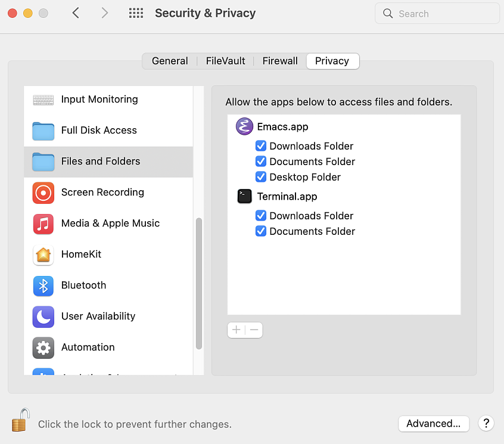Click the magnifying glass search icon
The width and height of the screenshot is (504, 444).
[x=388, y=14]
